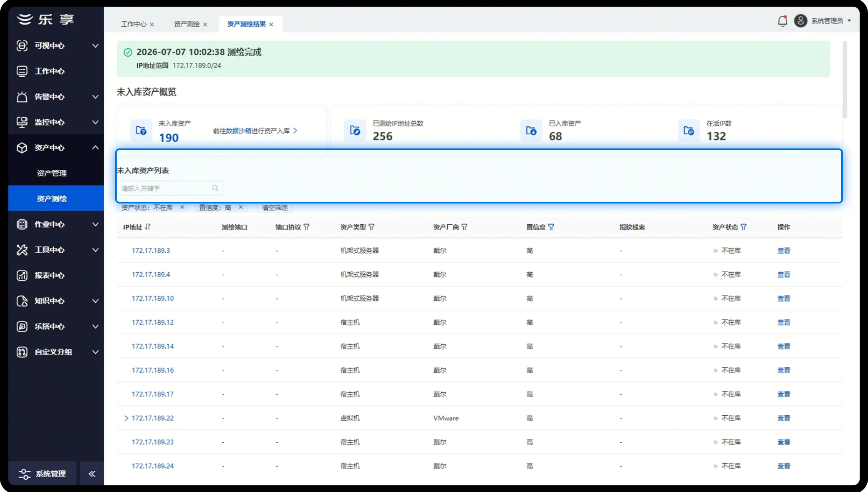The image size is (868, 492).
Task: Remove the 资产状态: 不在库 filter
Action: tap(182, 207)
